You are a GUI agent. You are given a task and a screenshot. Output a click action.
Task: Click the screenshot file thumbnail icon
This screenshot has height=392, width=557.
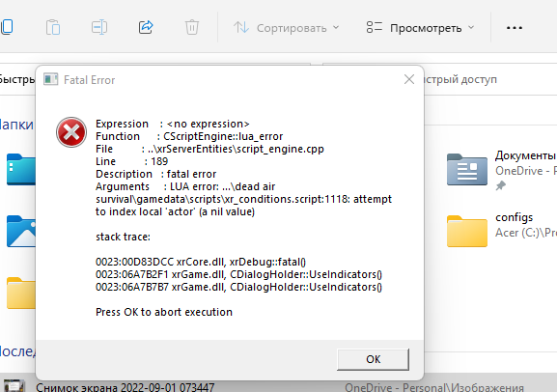click(14, 386)
